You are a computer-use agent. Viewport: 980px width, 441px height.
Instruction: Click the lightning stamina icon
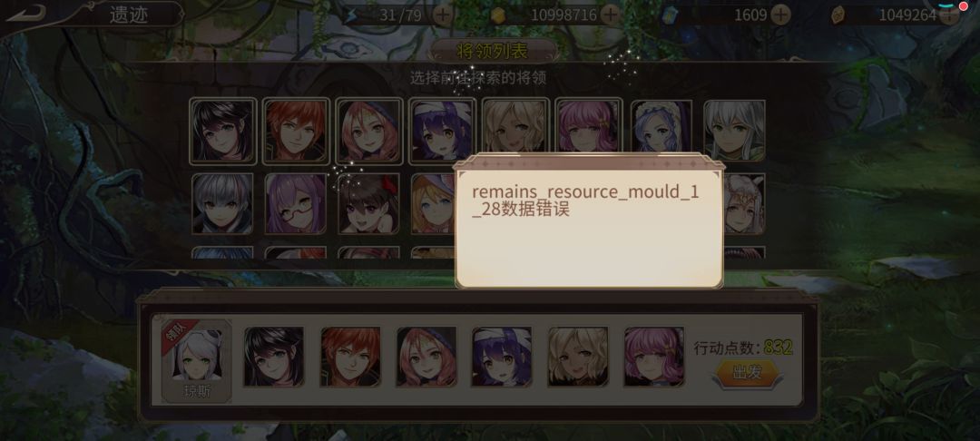350,15
